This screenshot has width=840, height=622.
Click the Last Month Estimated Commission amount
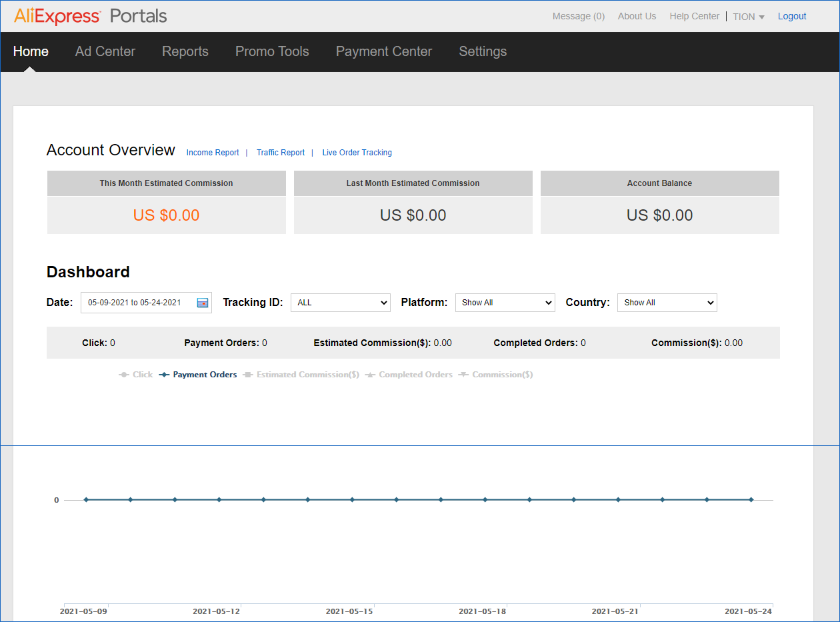(x=413, y=215)
